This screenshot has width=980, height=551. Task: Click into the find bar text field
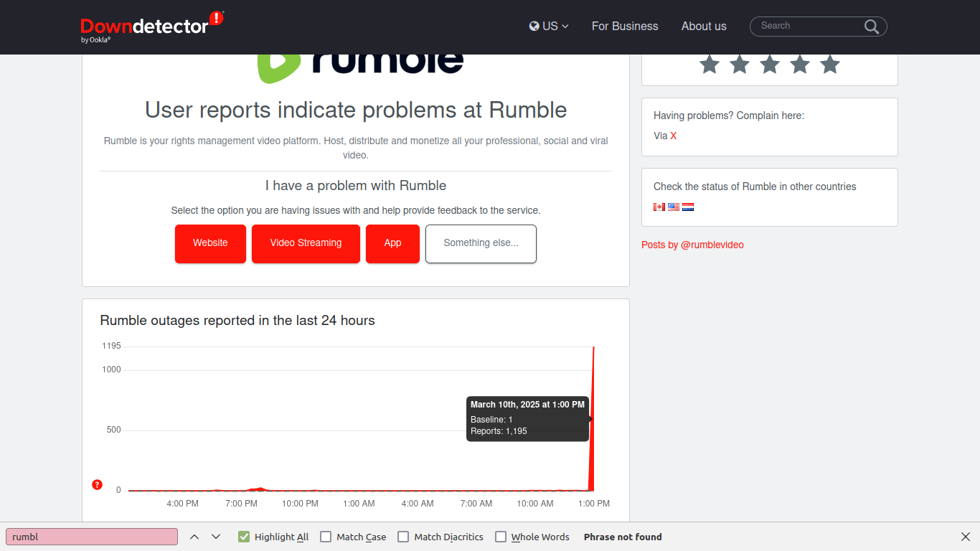92,537
